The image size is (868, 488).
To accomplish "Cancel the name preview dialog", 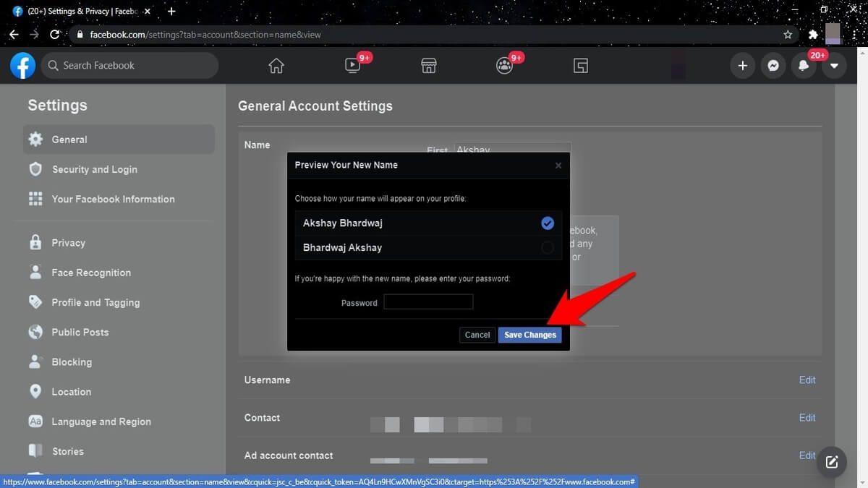I will pos(477,335).
